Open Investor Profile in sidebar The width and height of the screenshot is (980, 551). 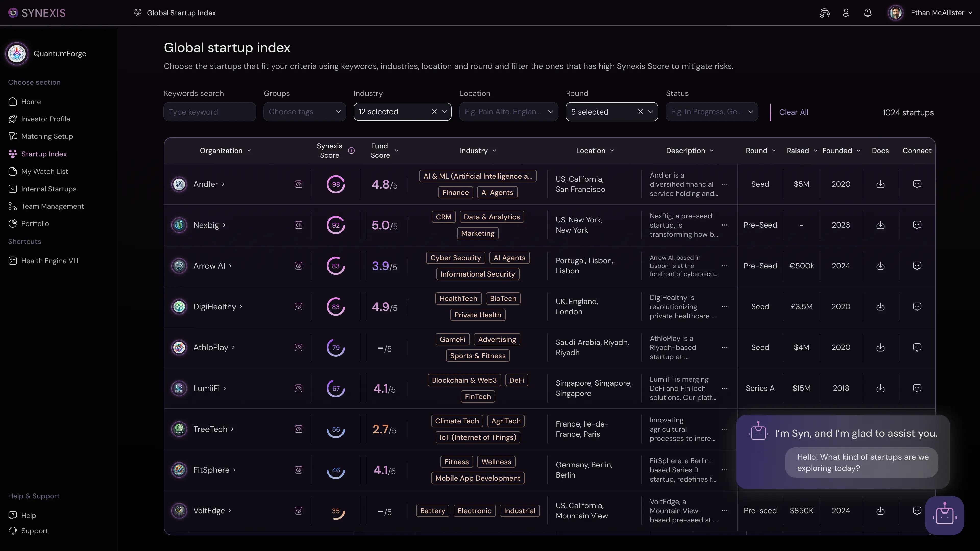[x=46, y=119]
